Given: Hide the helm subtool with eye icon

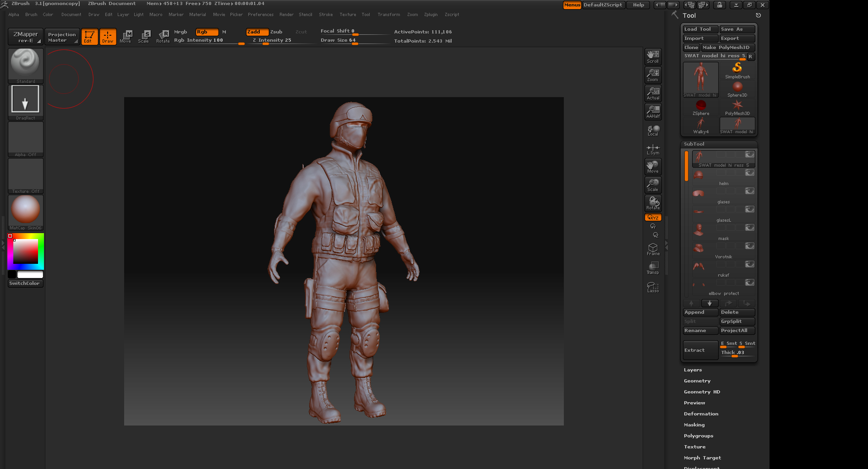Looking at the screenshot, I should tap(749, 173).
